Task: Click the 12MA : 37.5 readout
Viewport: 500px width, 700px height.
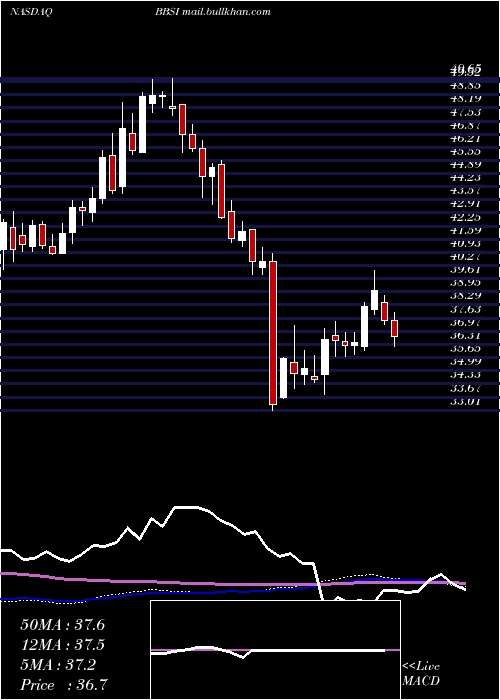Action: [x=62, y=645]
